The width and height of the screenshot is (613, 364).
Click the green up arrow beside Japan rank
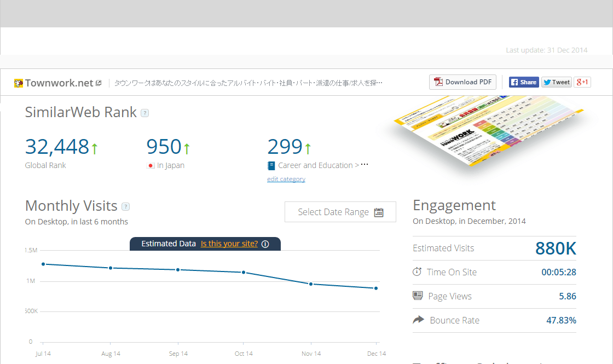click(187, 148)
